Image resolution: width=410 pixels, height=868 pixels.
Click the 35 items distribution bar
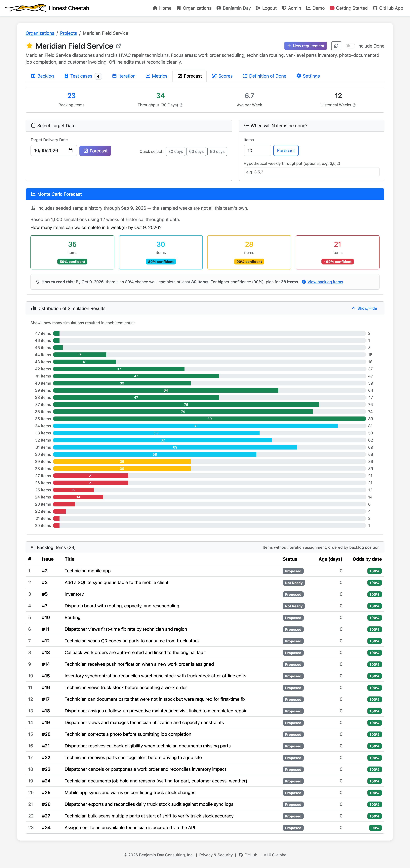point(210,419)
